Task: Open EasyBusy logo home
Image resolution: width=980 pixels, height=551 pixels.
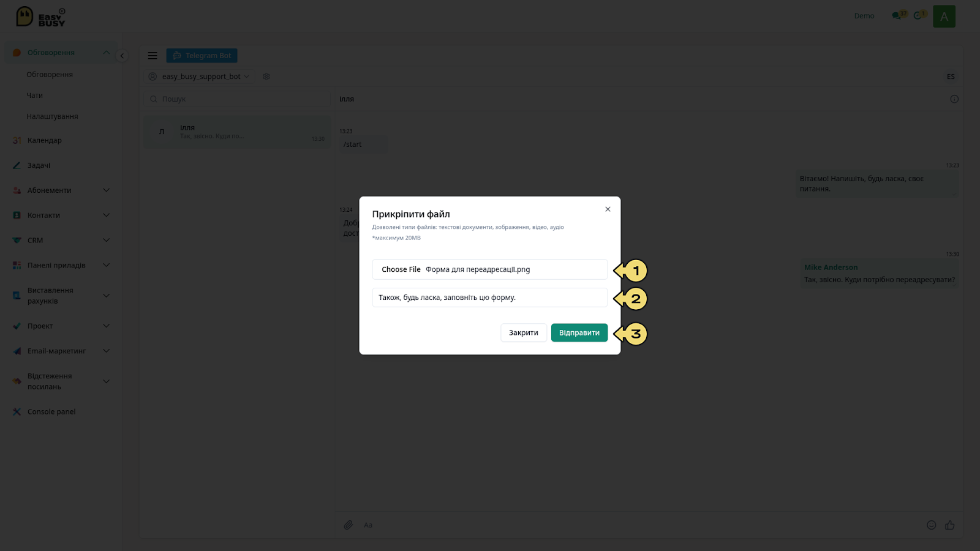Action: click(40, 17)
